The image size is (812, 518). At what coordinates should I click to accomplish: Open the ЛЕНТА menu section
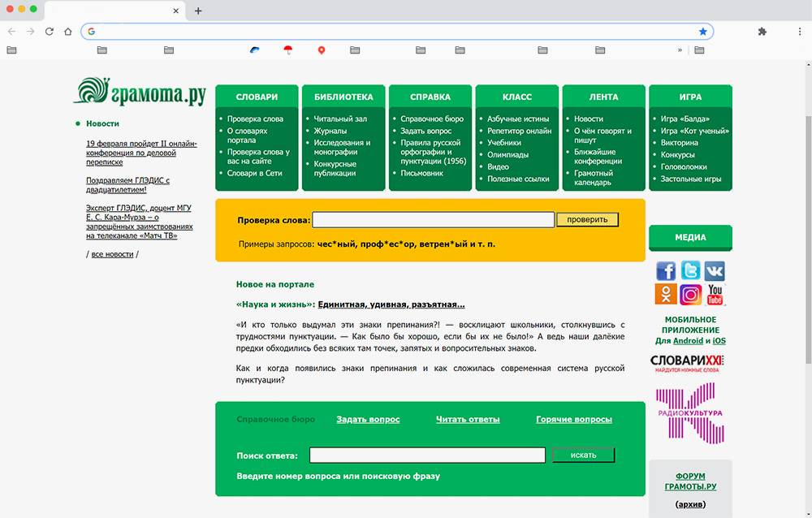click(604, 97)
